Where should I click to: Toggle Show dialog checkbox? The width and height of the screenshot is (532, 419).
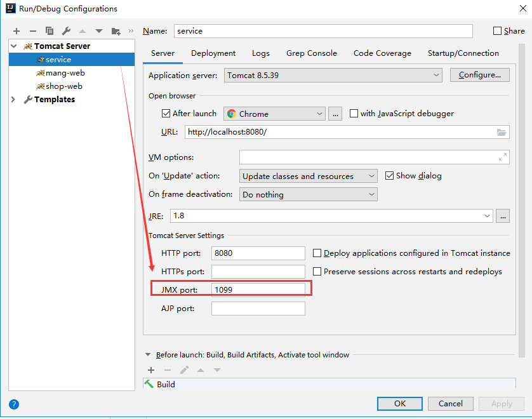click(x=390, y=175)
